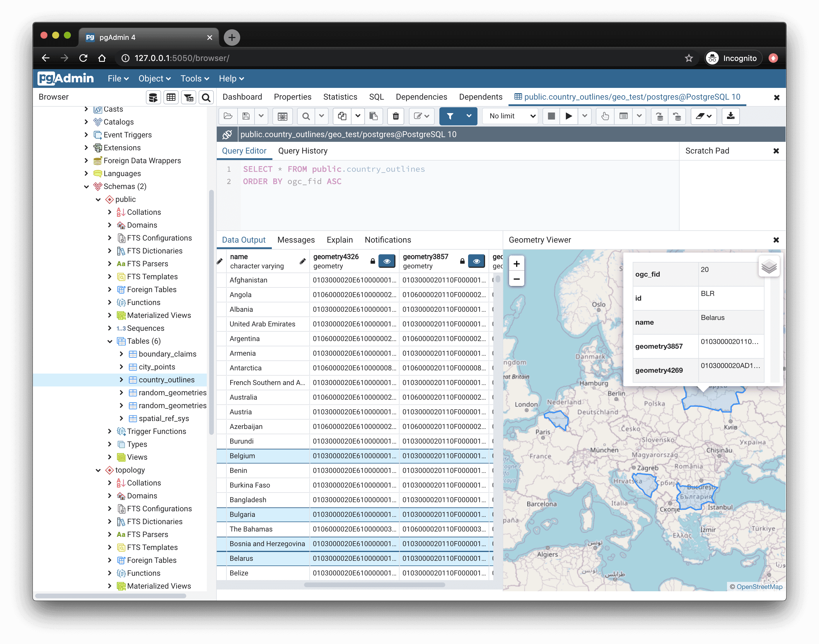Select the Messages tab in Data Output
The image size is (819, 644).
[x=296, y=240]
